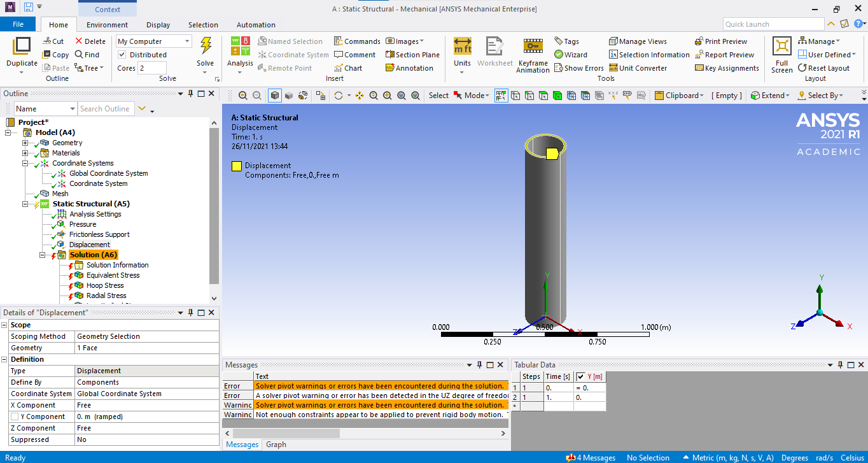Collapse the Solution (A6) tree node
The height and width of the screenshot is (463, 868).
[x=43, y=255]
